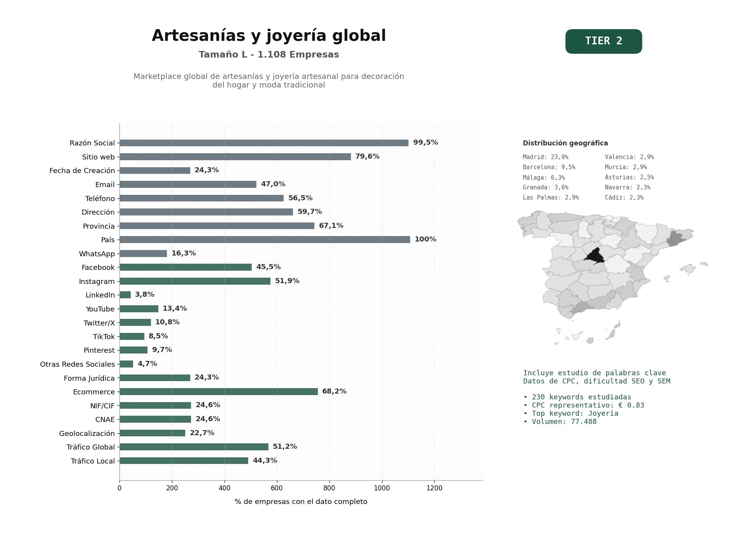Click the Valencia: 2,9% entry

pos(629,157)
